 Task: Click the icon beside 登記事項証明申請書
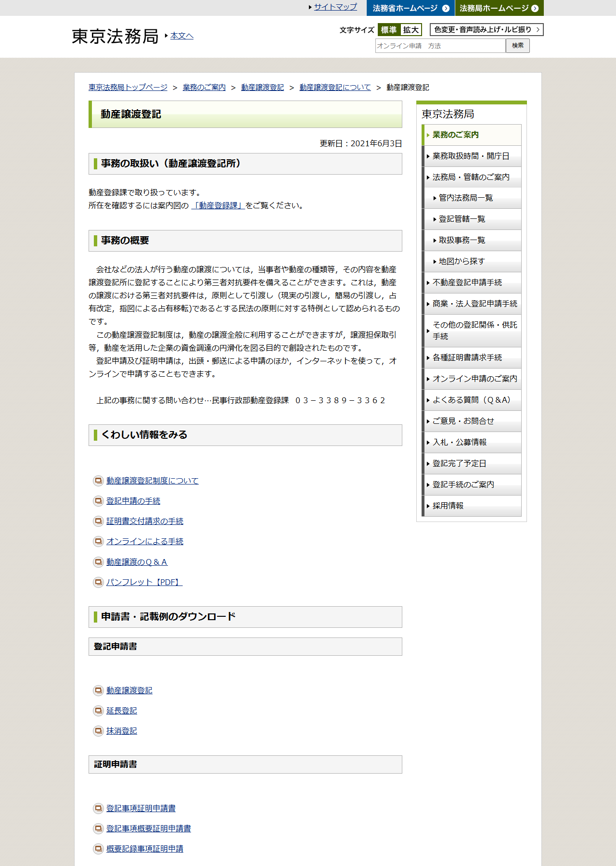(x=98, y=808)
